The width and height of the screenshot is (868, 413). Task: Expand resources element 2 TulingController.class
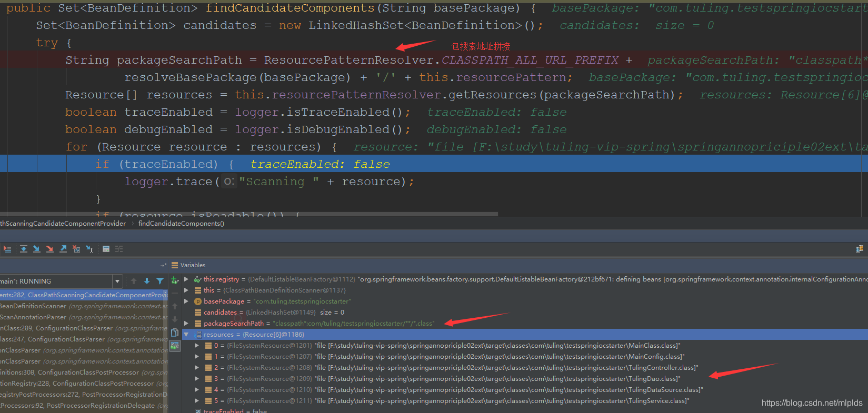196,368
